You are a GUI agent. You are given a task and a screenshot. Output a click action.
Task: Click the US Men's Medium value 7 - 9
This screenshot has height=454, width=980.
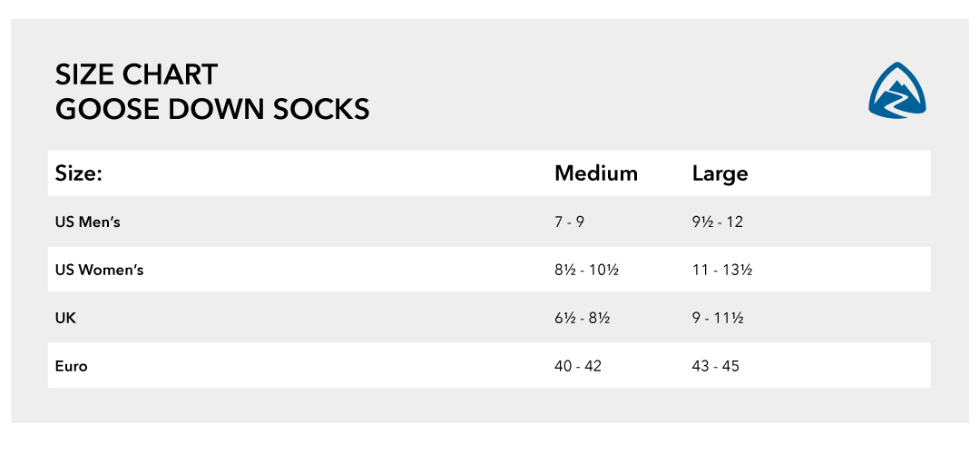click(569, 222)
